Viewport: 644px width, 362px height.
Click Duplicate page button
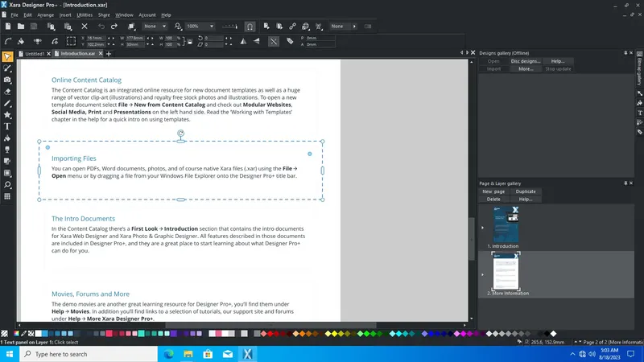(x=526, y=191)
